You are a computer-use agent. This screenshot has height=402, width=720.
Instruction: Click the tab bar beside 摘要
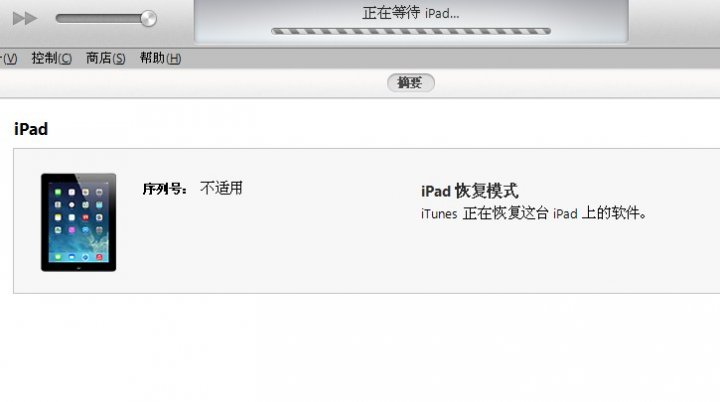coord(184,83)
